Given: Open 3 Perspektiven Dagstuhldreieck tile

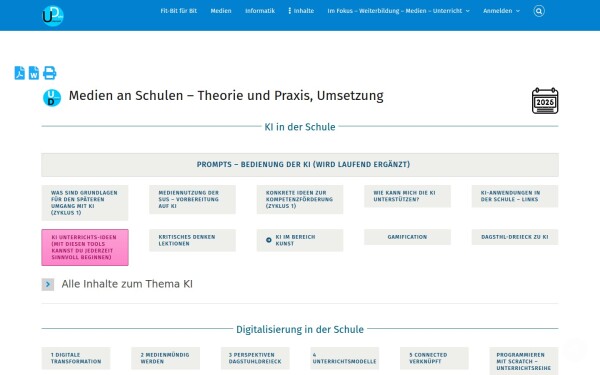Looking at the screenshot, I should click(255, 358).
